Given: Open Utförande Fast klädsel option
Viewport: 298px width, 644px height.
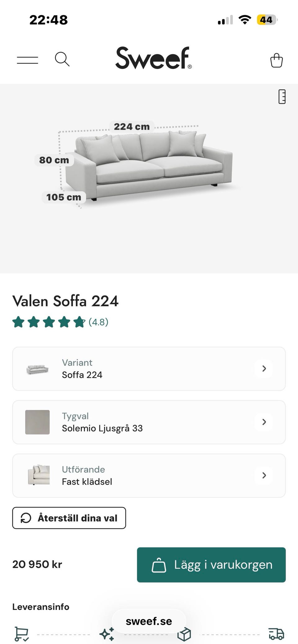Looking at the screenshot, I should pyautogui.click(x=148, y=475).
